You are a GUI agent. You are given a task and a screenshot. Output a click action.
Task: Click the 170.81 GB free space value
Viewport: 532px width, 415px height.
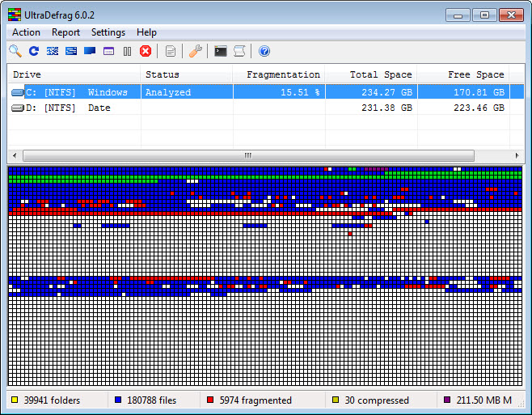point(479,92)
